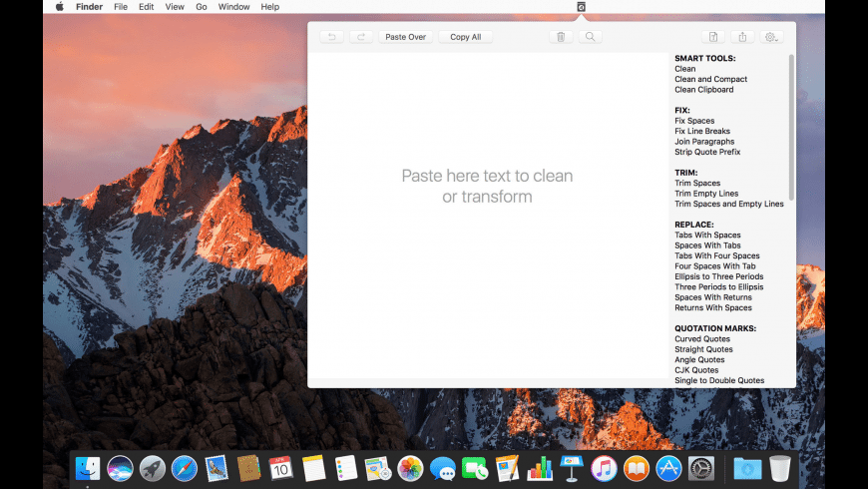868x489 pixels.
Task: Launch Siri from the Dock
Action: (x=120, y=468)
